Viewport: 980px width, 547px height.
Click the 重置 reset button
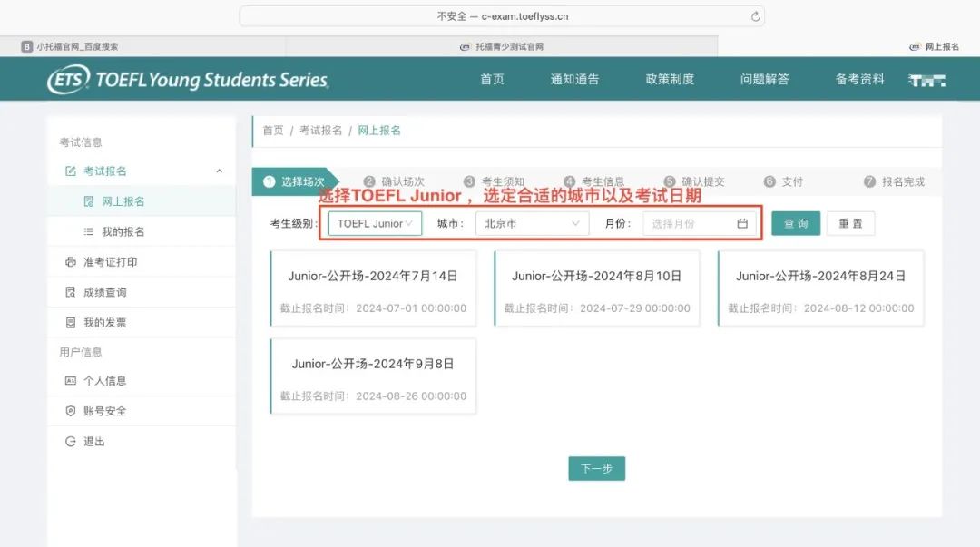tap(850, 223)
